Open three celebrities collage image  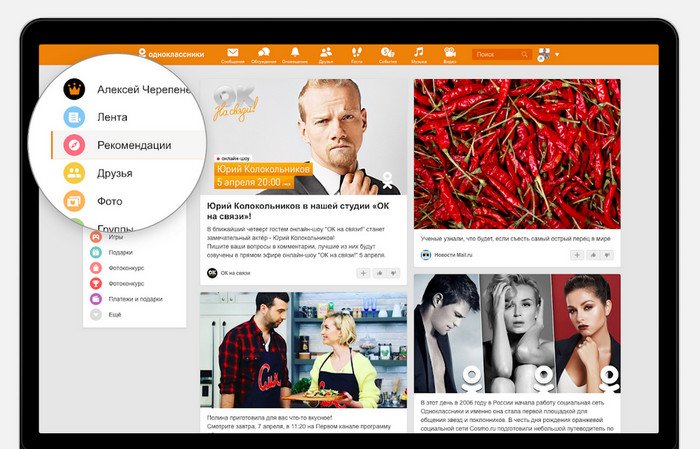pos(517,333)
